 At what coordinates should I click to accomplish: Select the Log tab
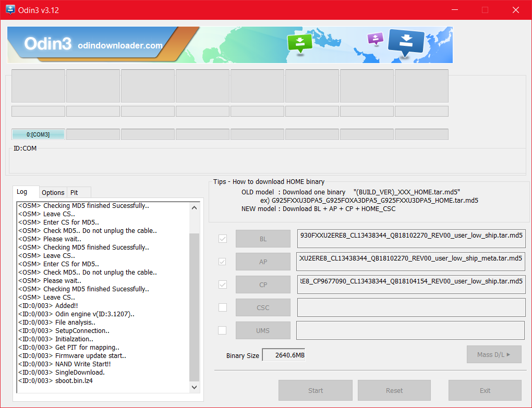click(22, 192)
